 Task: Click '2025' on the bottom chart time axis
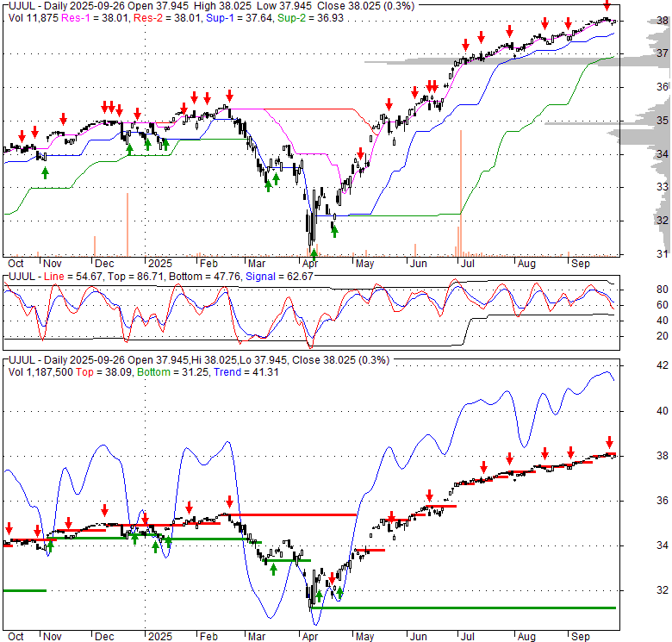(160, 637)
